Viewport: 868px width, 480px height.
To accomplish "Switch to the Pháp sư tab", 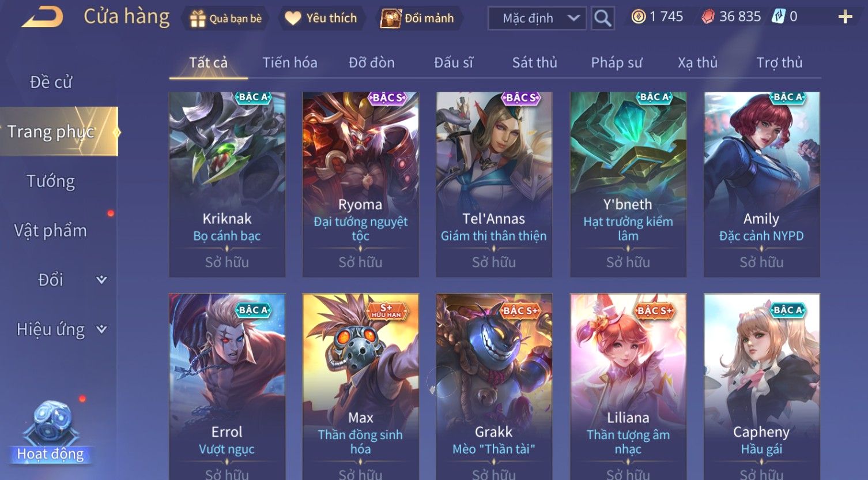I will pos(616,62).
